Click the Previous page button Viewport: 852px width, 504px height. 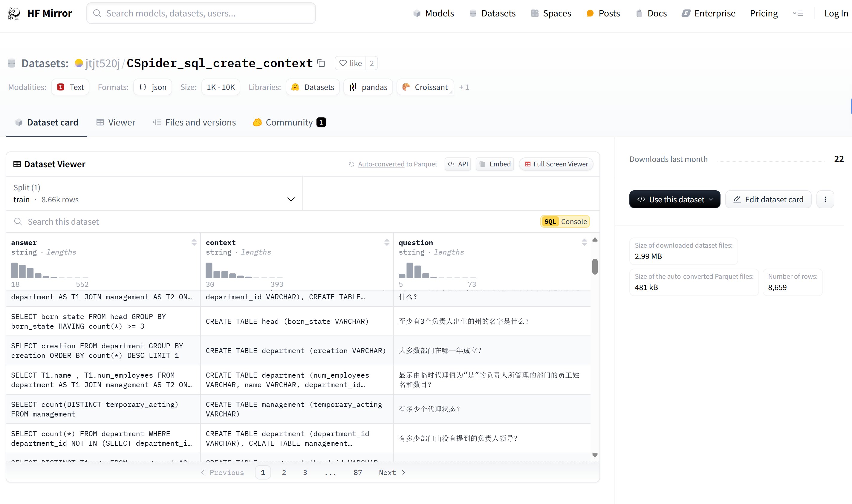[223, 472]
